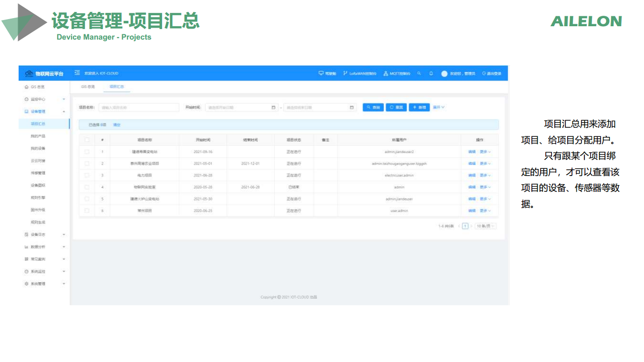
Task: Focus the start date input field
Action: click(241, 107)
